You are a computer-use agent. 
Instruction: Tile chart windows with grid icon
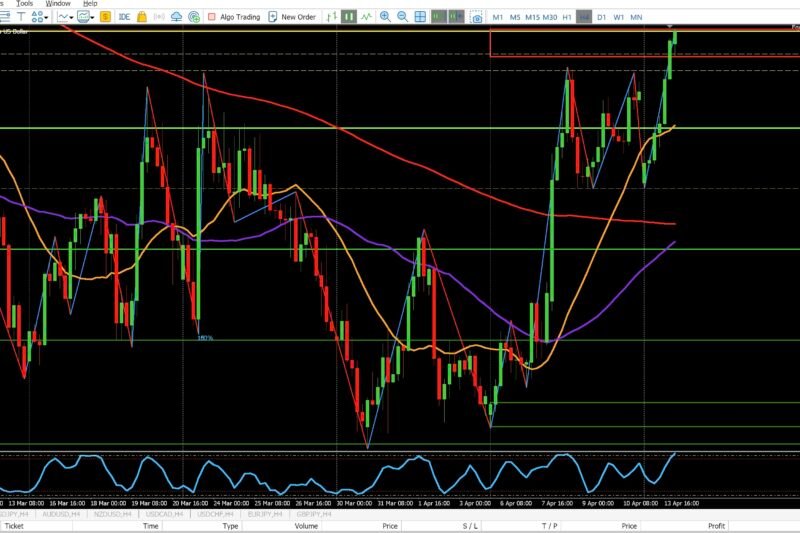[420, 17]
